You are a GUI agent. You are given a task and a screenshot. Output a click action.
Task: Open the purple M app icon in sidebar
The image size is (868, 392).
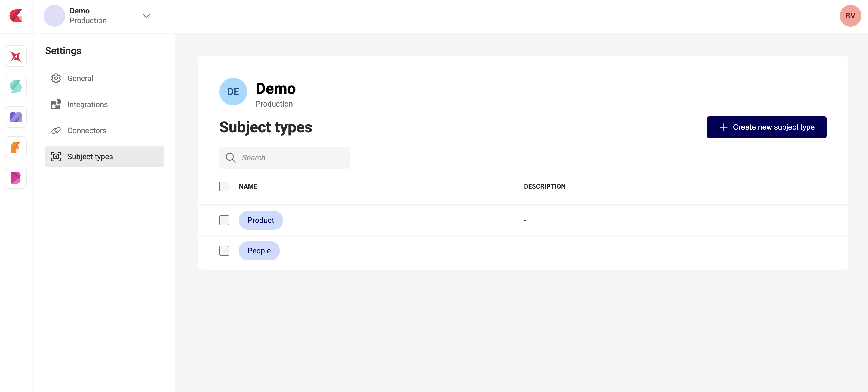(x=16, y=117)
